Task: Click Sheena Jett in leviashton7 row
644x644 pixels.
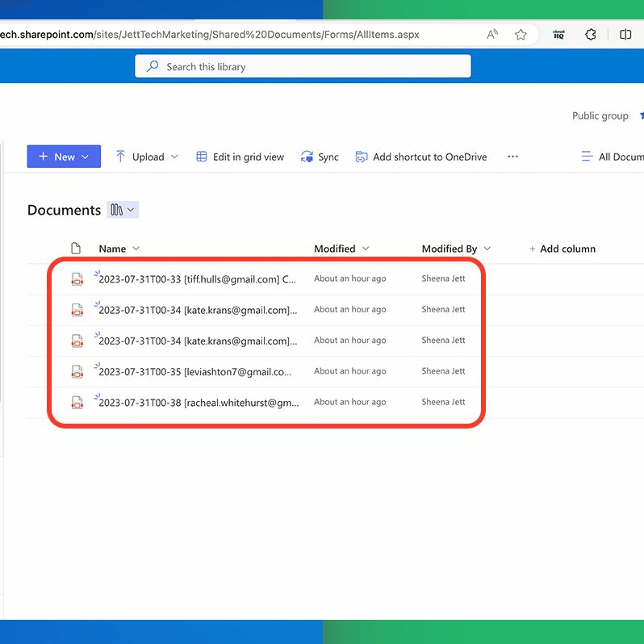Action: click(x=443, y=371)
